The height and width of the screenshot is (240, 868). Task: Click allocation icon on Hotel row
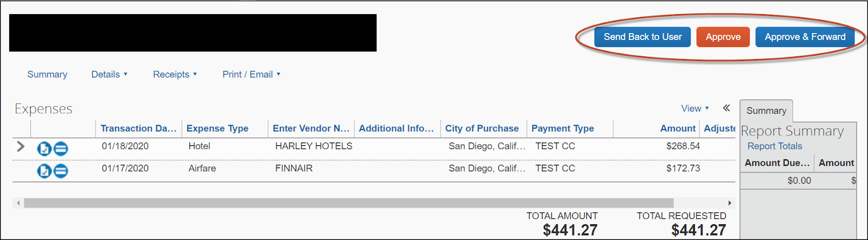click(61, 148)
